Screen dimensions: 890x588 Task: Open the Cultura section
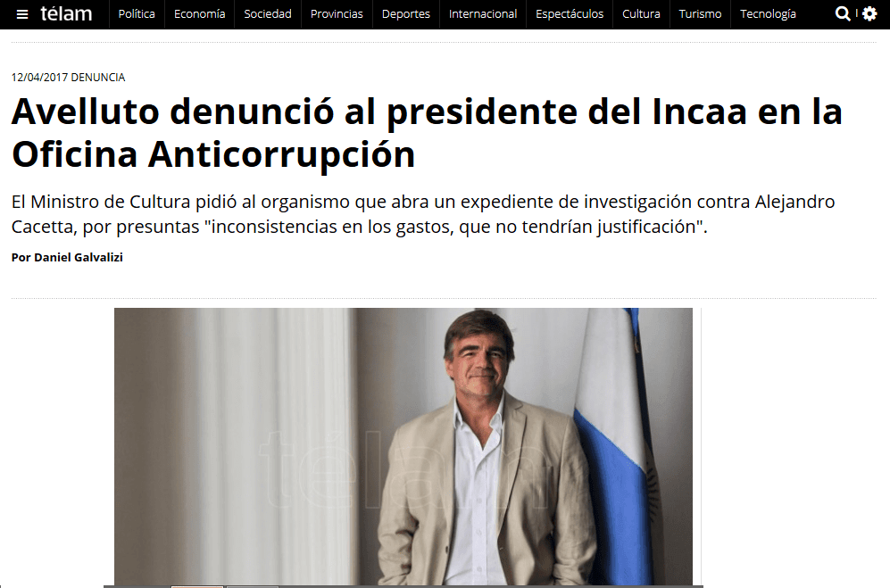[642, 13]
